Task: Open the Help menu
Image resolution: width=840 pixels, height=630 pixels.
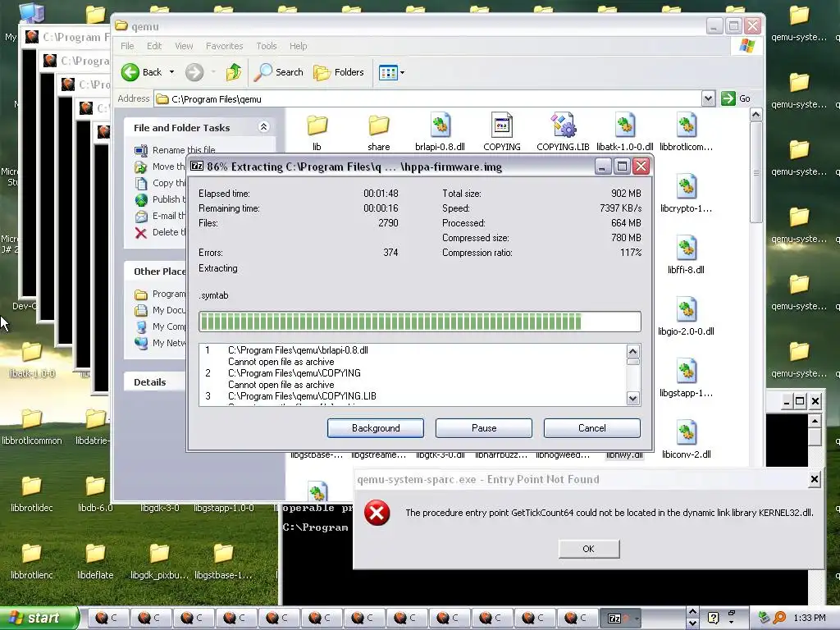Action: click(x=299, y=46)
